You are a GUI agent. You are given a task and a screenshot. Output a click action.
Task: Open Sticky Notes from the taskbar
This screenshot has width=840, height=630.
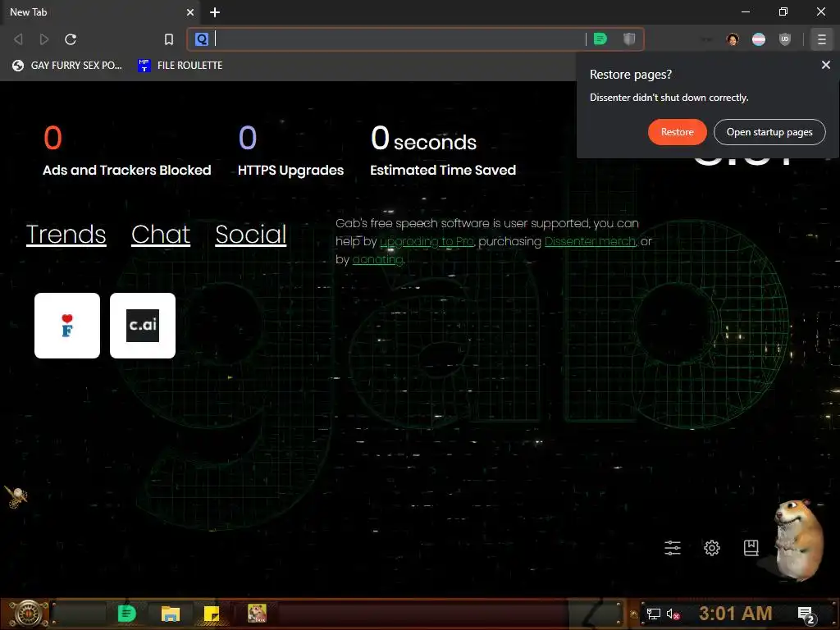212,614
